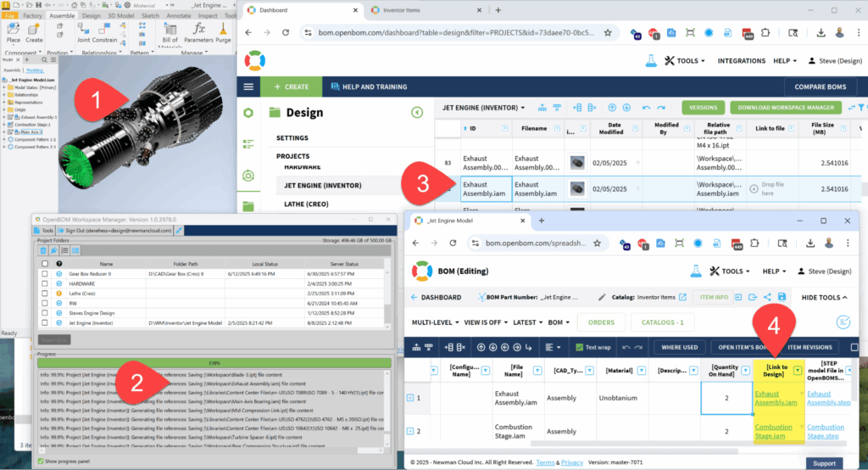Open the VIEW IS OFF dropdown
The height and width of the screenshot is (470, 868).
486,322
